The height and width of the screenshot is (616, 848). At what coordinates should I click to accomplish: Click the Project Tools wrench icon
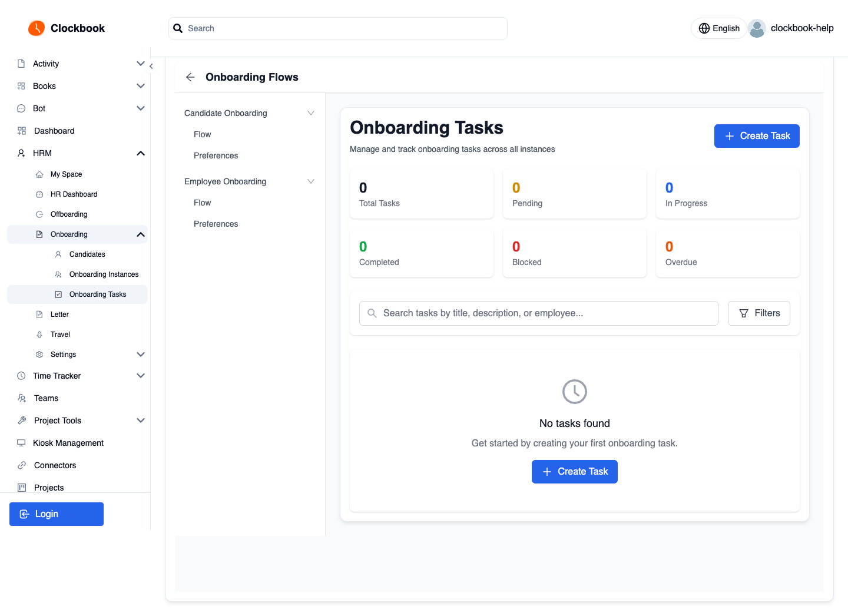tap(22, 420)
